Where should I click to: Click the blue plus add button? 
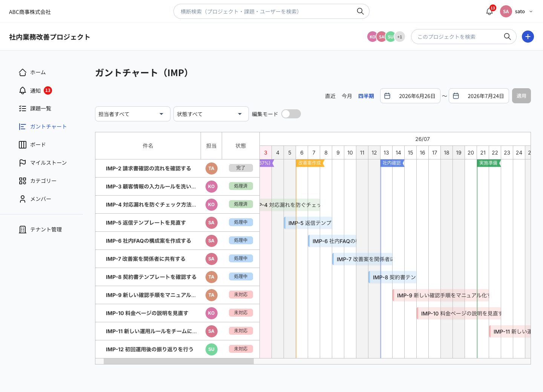528,37
